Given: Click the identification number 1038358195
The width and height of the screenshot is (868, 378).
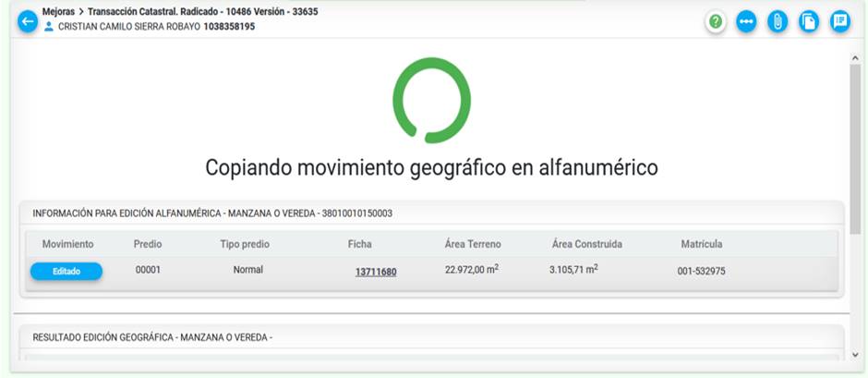Looking at the screenshot, I should coord(229,26).
